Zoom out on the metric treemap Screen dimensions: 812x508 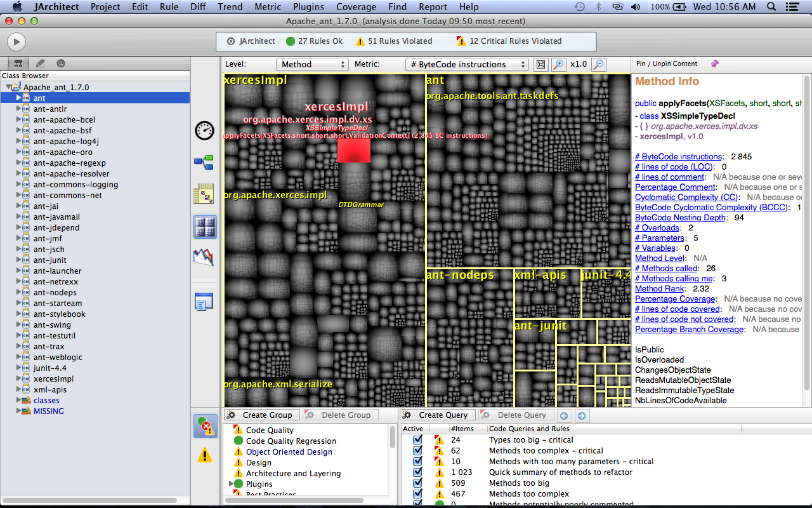[x=598, y=64]
